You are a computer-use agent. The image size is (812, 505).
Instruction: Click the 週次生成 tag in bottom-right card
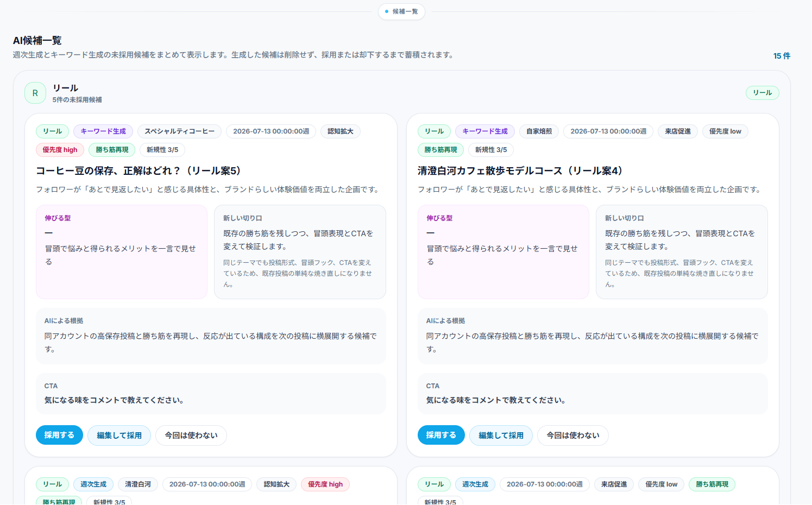pyautogui.click(x=475, y=484)
